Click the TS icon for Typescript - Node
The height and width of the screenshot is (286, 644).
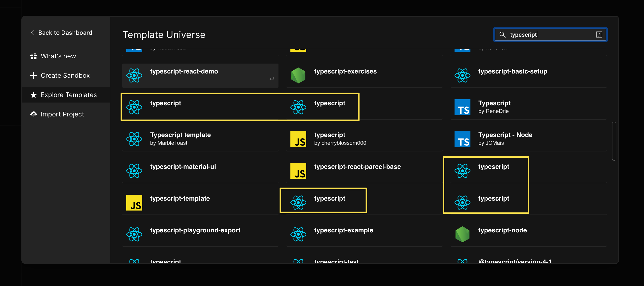[462, 139]
